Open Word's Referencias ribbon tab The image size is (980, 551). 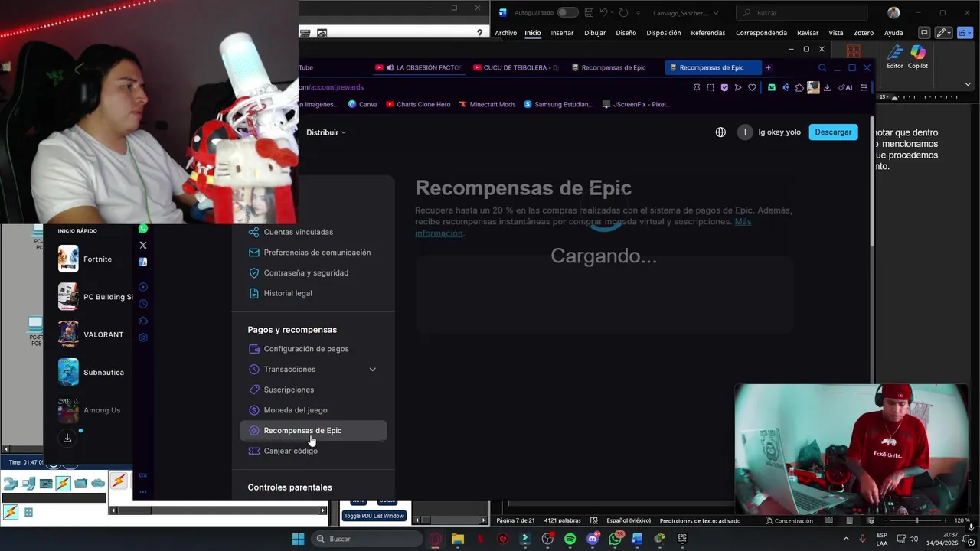point(707,33)
